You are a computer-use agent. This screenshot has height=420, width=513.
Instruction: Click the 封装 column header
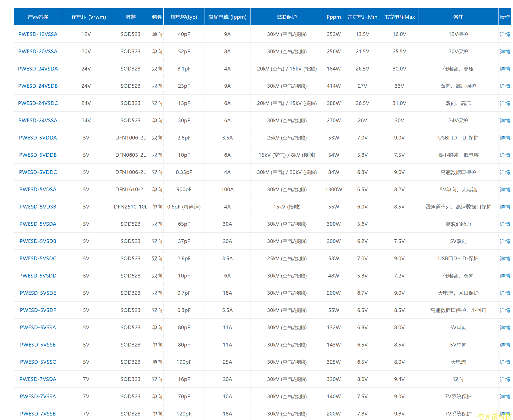click(x=130, y=17)
